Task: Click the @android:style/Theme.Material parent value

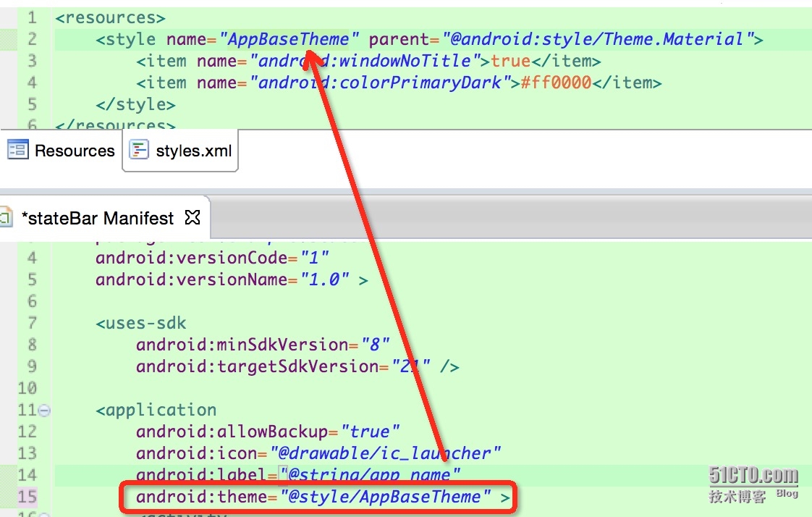Action: pyautogui.click(x=598, y=39)
